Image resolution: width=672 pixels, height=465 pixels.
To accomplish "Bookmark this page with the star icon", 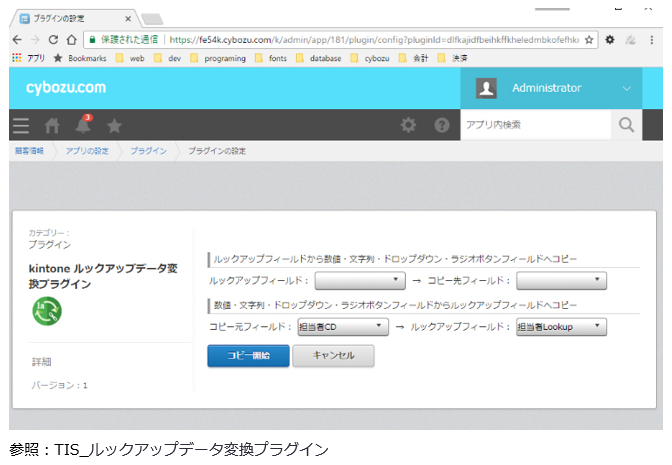I will [x=589, y=40].
